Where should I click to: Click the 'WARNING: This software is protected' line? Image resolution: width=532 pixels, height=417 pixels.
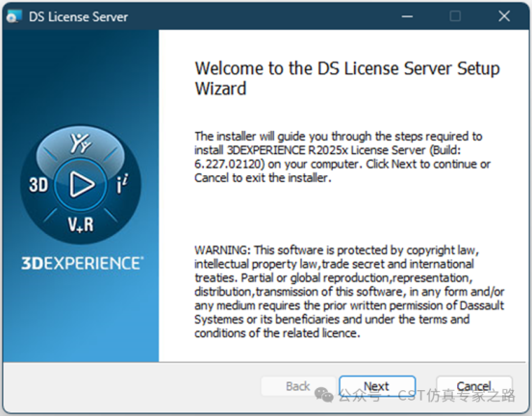coord(337,250)
